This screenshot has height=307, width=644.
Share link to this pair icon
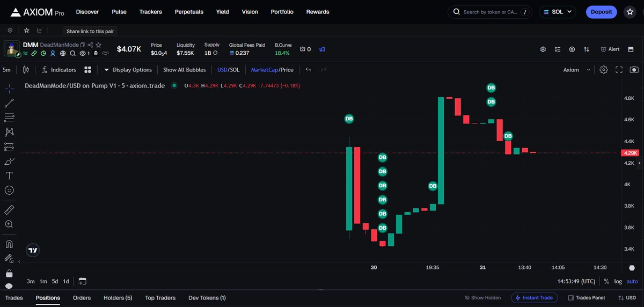tap(90, 45)
